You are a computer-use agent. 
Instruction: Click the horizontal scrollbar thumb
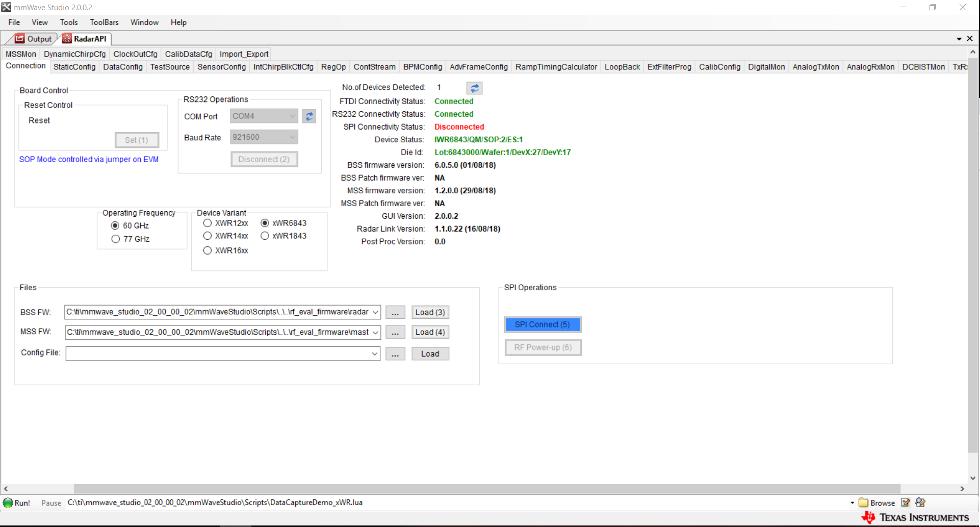(x=487, y=489)
